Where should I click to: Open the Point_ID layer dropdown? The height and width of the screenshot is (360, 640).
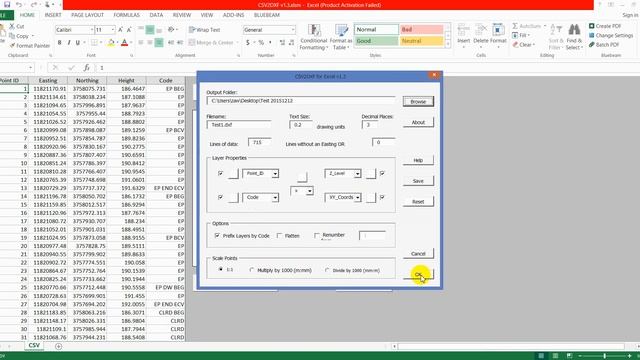pyautogui.click(x=275, y=174)
